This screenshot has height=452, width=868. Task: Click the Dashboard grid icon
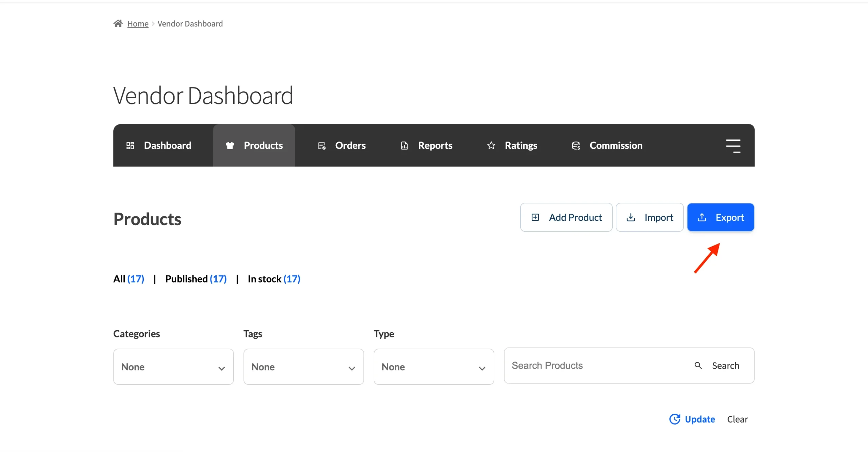[130, 145]
